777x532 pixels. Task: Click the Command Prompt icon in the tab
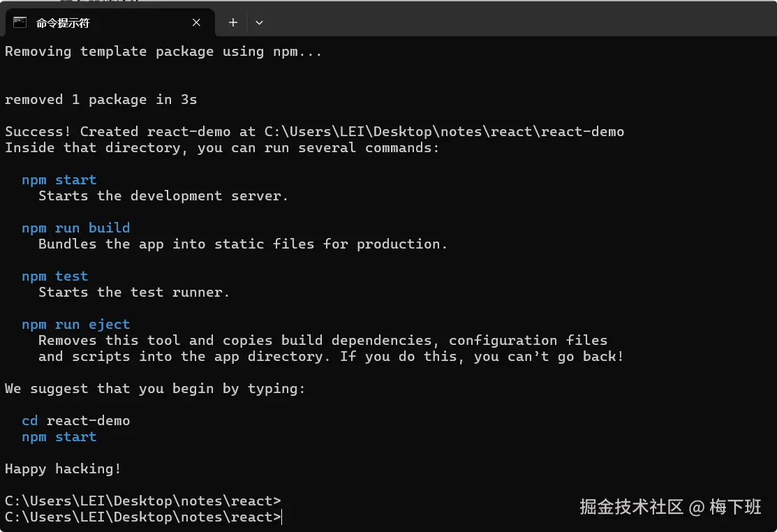point(20,22)
